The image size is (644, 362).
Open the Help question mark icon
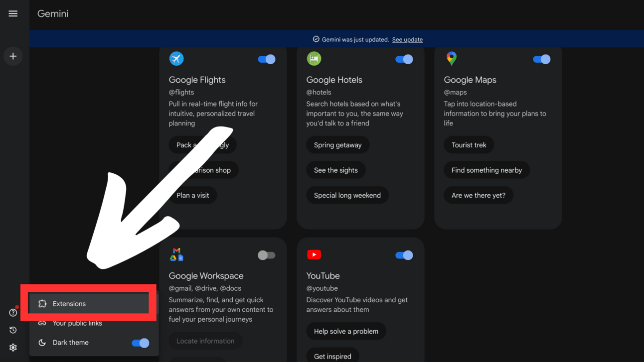pyautogui.click(x=13, y=313)
